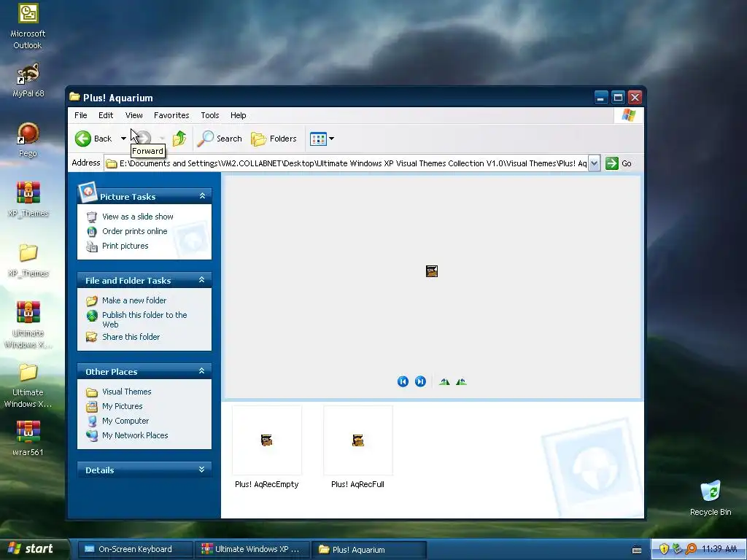Click Plus! Aquarium taskbar button
This screenshot has width=747, height=560.
(x=369, y=549)
